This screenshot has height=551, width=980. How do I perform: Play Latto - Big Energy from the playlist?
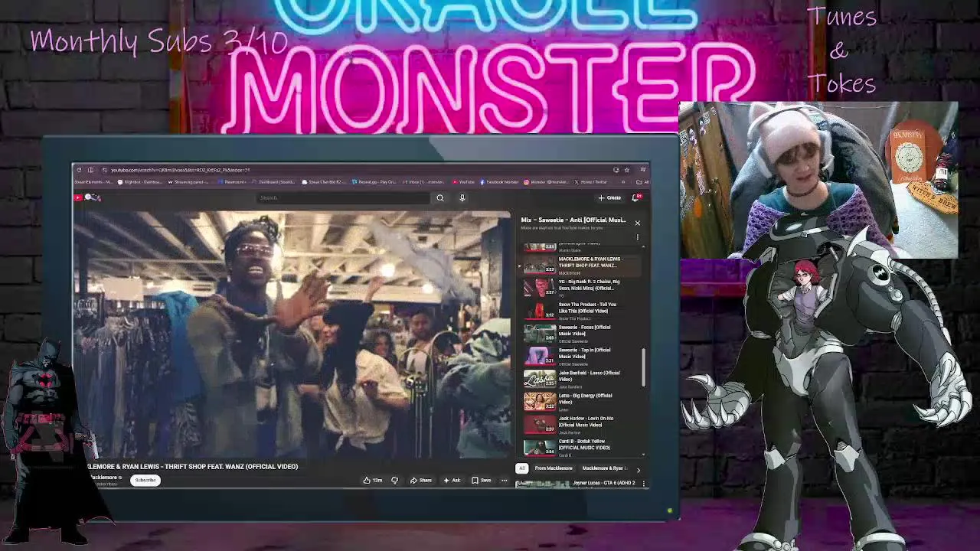pyautogui.click(x=582, y=402)
